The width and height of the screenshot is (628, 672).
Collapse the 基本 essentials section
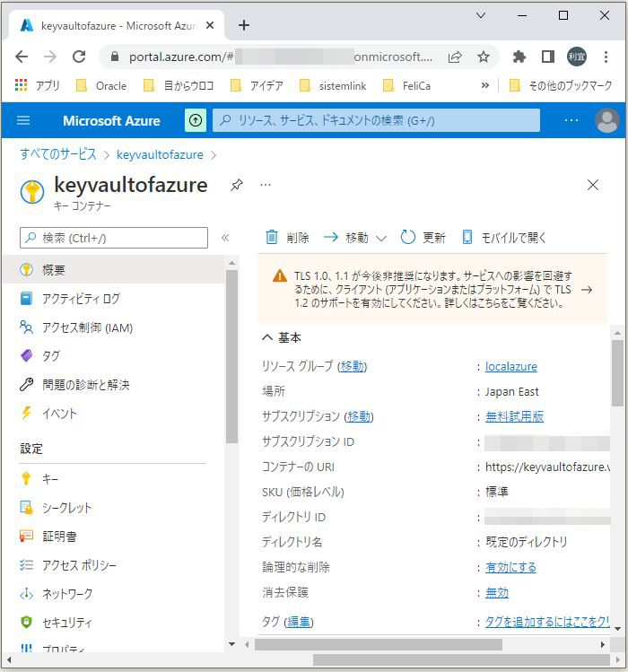coord(282,337)
